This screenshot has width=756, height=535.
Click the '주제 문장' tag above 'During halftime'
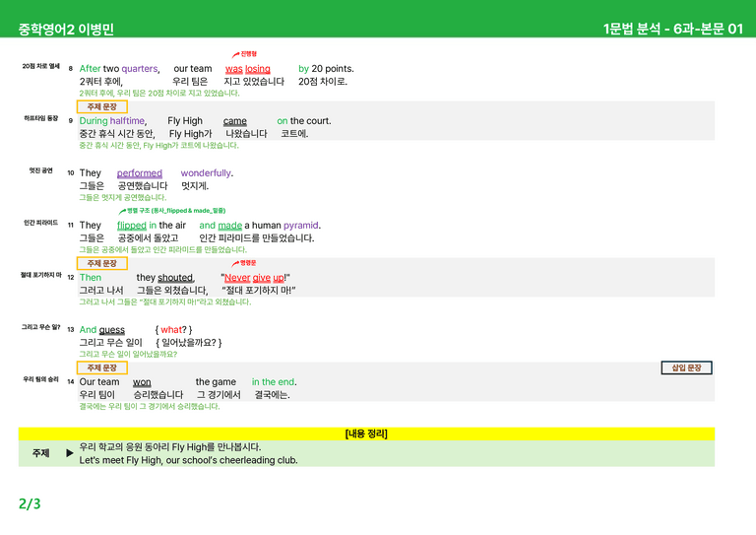coord(101,106)
